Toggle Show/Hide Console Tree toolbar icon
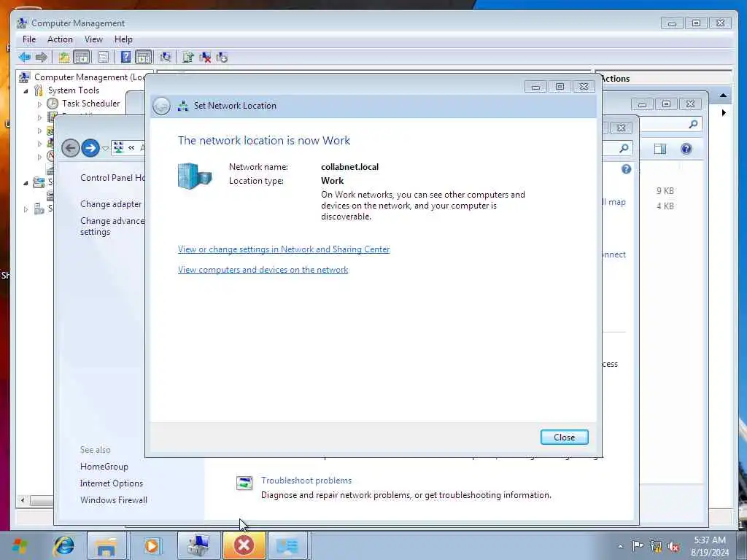This screenshot has width=747, height=560. pos(82,58)
